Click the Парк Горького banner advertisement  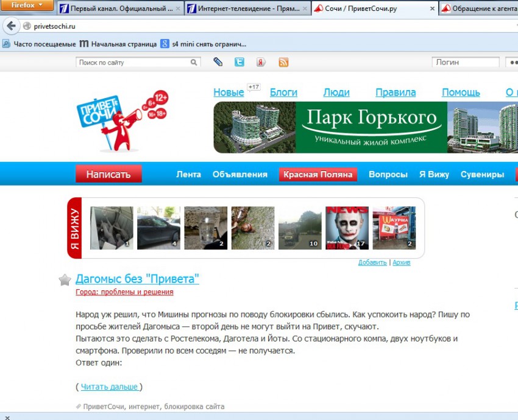[x=366, y=127]
